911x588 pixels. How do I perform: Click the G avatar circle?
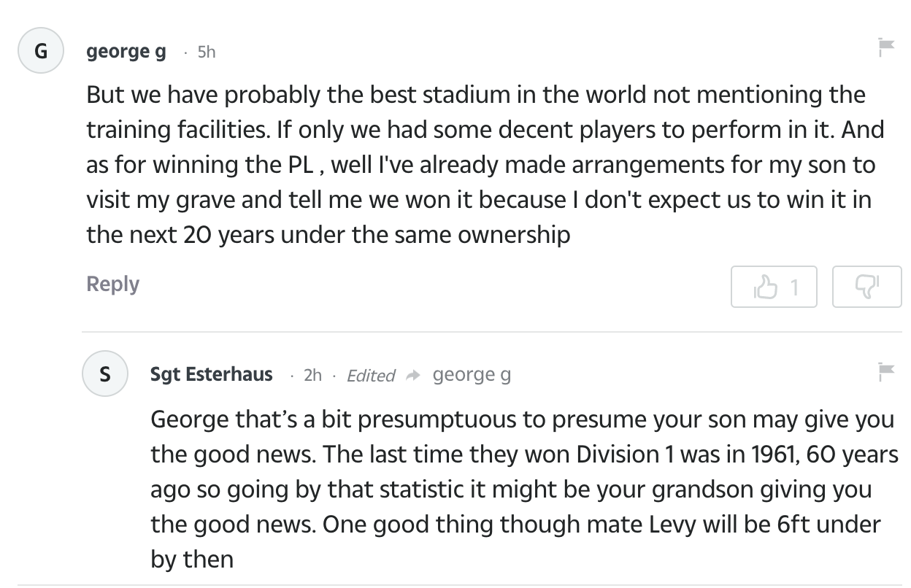(41, 52)
